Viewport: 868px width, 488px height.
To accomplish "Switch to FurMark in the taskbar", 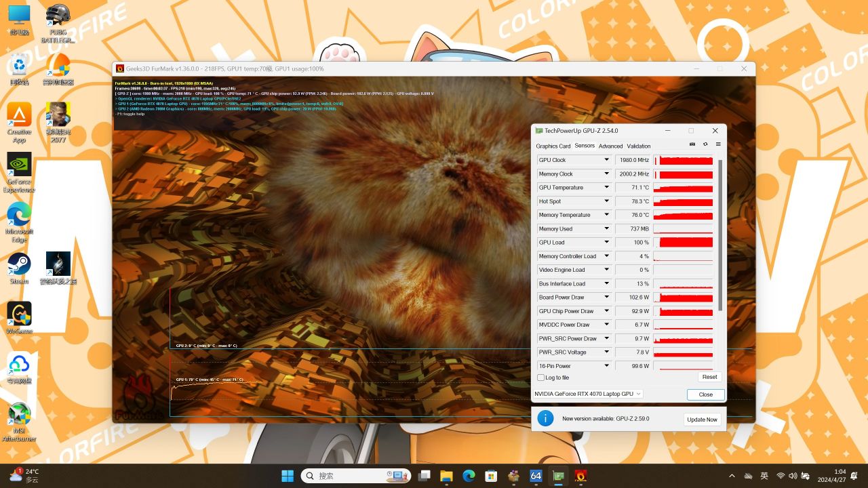I will (x=580, y=476).
